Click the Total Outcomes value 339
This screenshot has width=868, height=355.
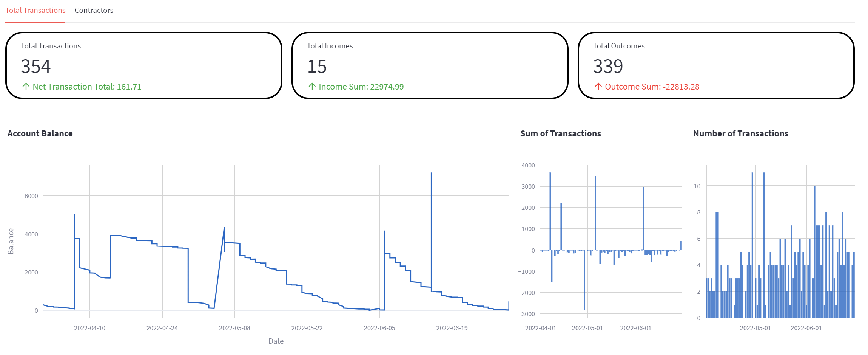[608, 67]
